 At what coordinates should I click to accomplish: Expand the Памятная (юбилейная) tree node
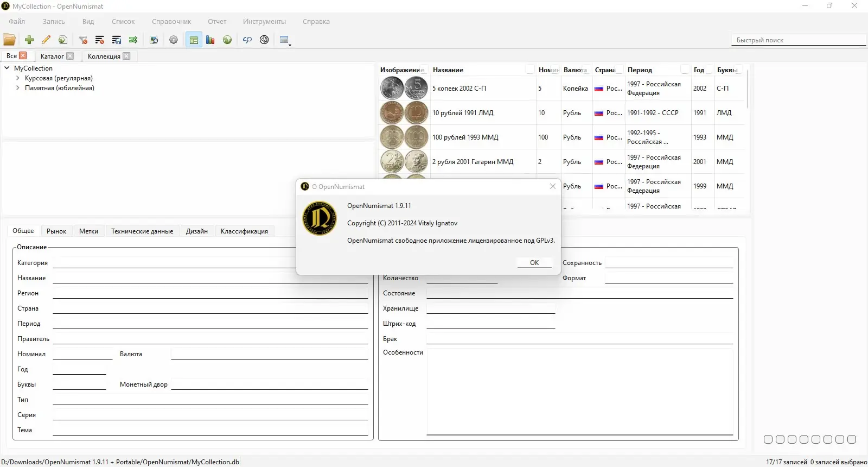click(x=18, y=88)
